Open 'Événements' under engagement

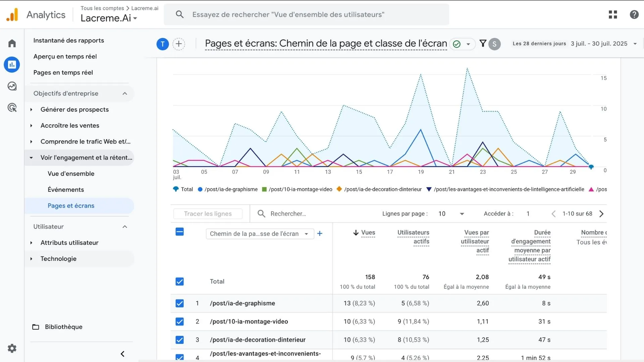click(66, 189)
